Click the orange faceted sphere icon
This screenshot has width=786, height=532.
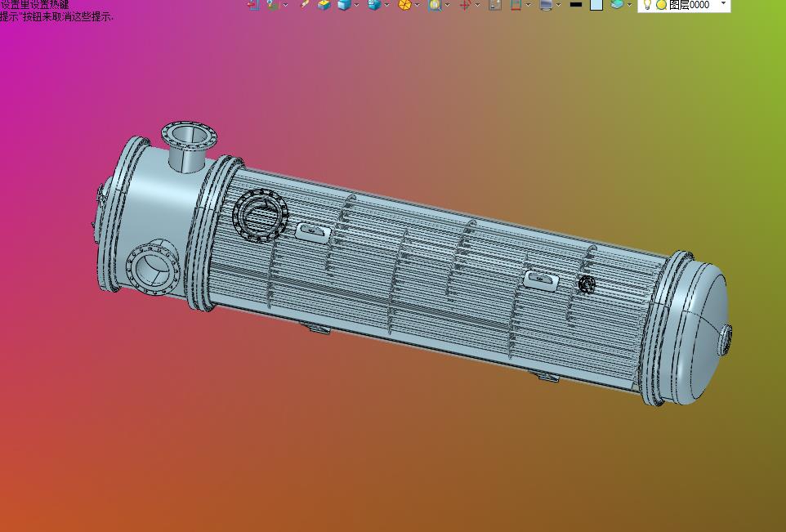point(404,5)
